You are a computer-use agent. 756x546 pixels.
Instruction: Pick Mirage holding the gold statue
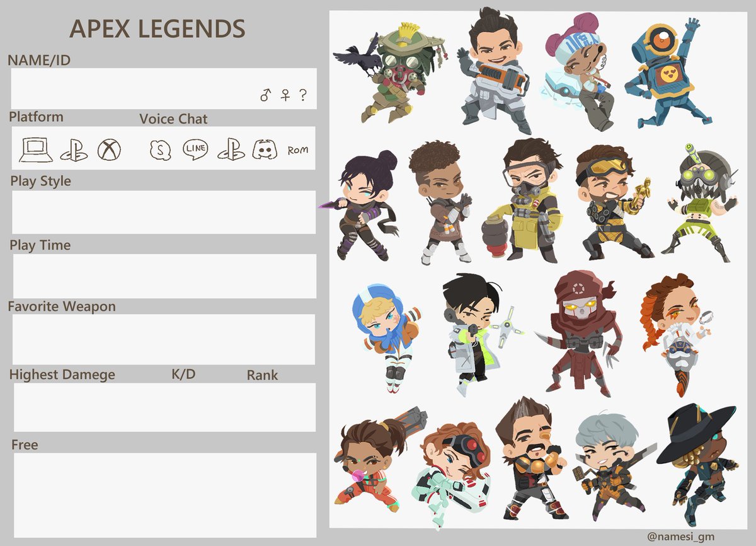614,202
